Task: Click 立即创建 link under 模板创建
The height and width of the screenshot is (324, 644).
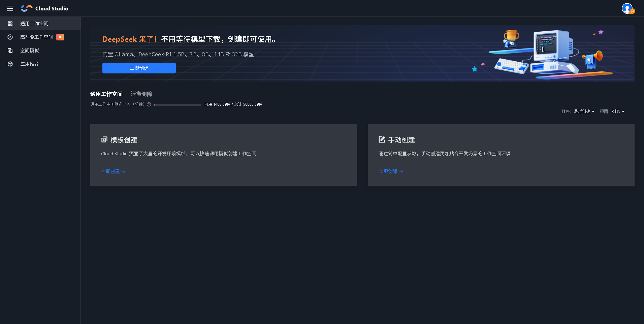Action: [113, 171]
